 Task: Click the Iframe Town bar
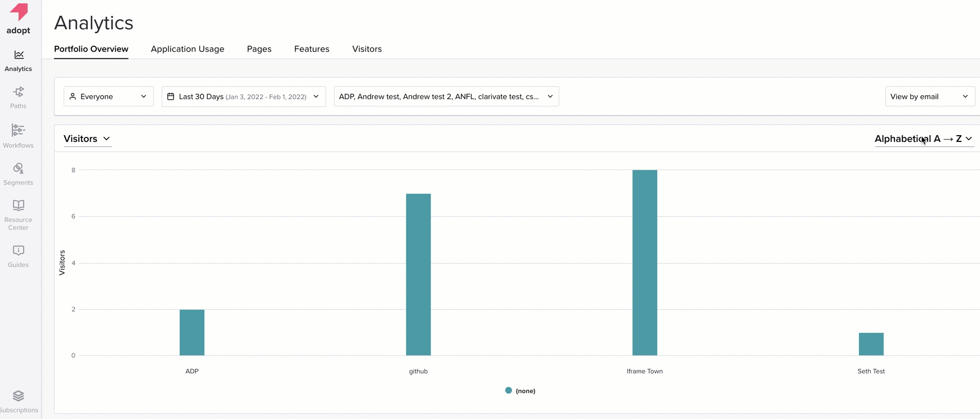pos(645,262)
